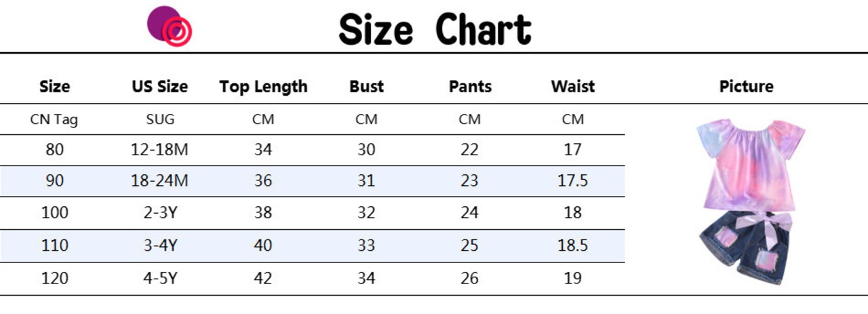
Task: Click the purple and pink circle logo
Action: coord(170,26)
